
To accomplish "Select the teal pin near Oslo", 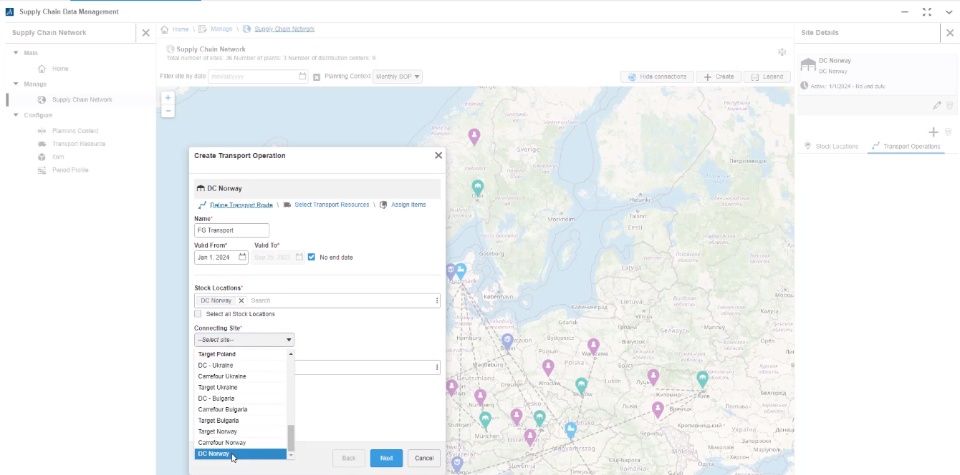I will (x=478, y=187).
